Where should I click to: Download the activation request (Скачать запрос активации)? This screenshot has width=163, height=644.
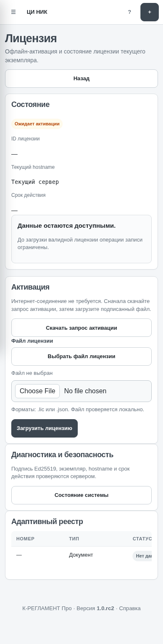81,328
